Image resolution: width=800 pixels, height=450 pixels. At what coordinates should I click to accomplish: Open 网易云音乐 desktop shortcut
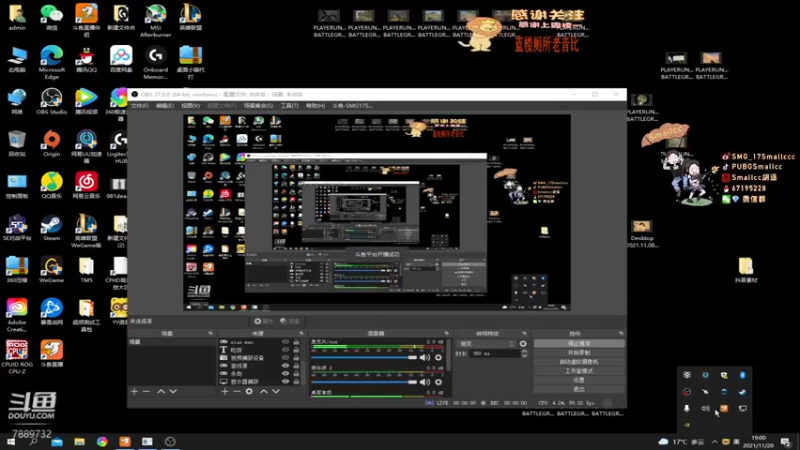[86, 185]
